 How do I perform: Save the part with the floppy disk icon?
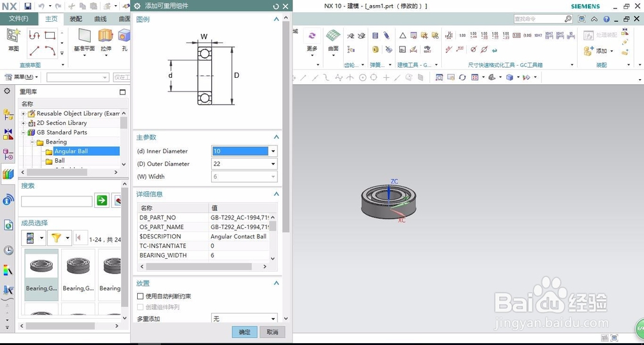(28, 6)
